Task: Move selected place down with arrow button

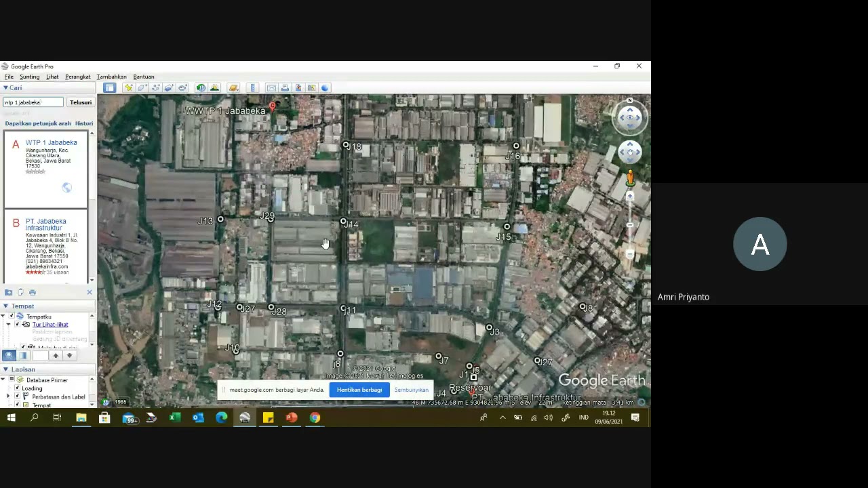Action: pos(69,355)
